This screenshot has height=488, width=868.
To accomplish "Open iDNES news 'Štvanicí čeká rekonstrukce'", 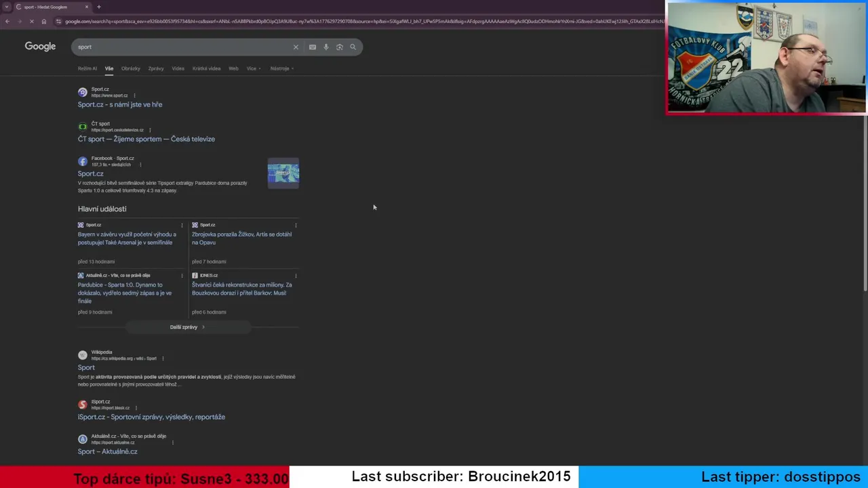I will pyautogui.click(x=242, y=289).
